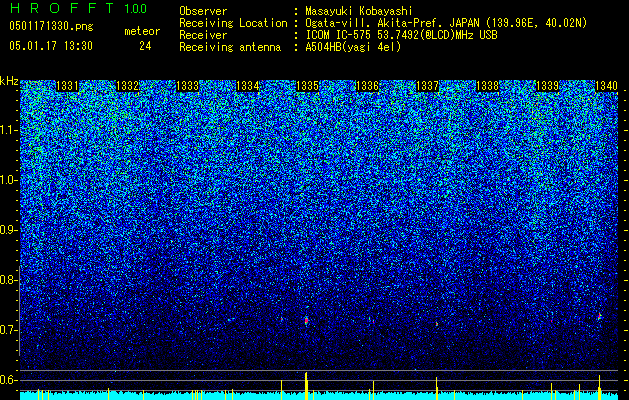This screenshot has width=629, height=400.
Task: Click the 1338 time marker
Action: (x=487, y=86)
